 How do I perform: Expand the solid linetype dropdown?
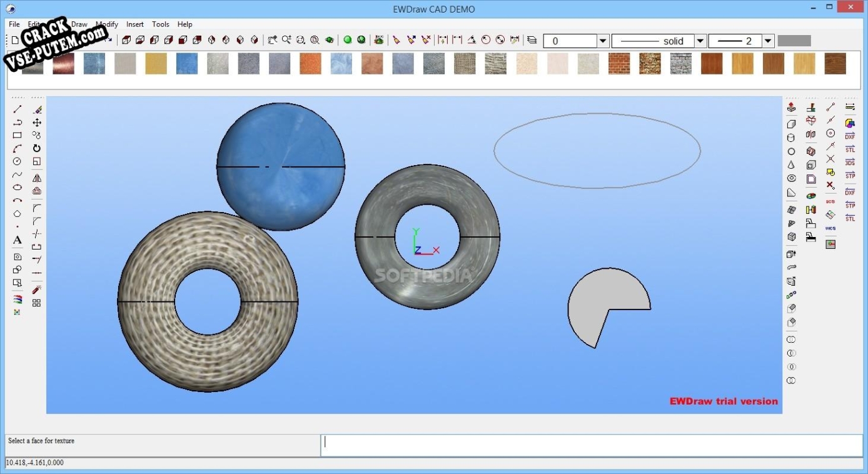(700, 41)
